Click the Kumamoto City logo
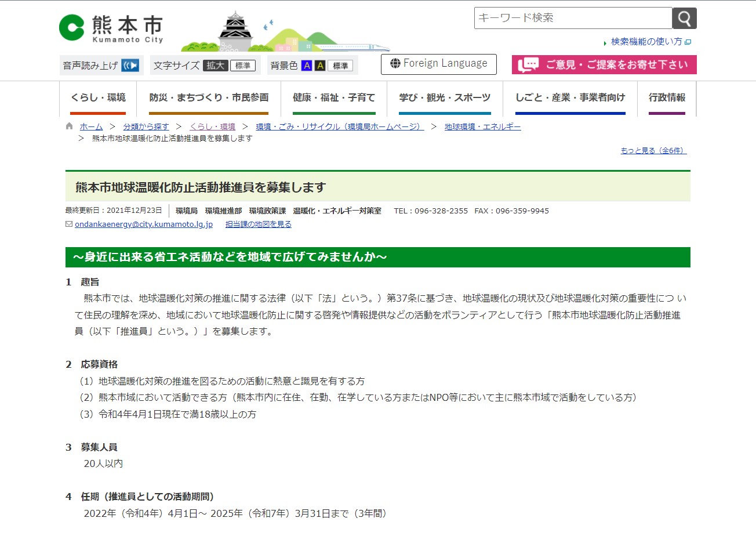The height and width of the screenshot is (536, 756). coord(111,28)
